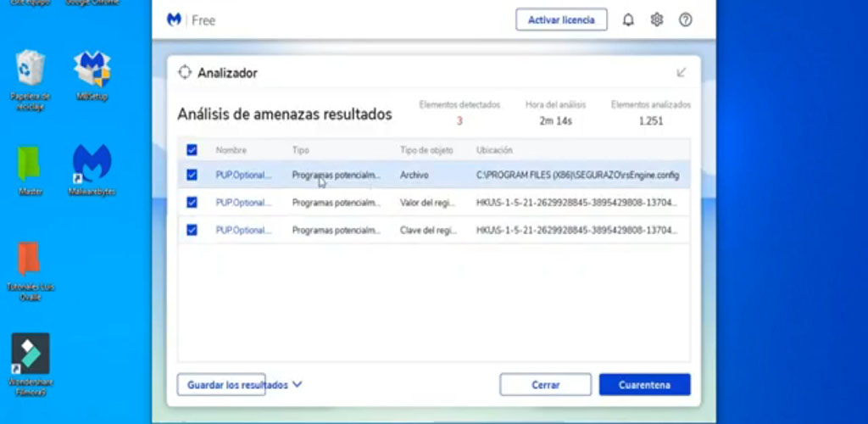Open the help question mark icon
The image size is (868, 424).
pyautogui.click(x=685, y=20)
